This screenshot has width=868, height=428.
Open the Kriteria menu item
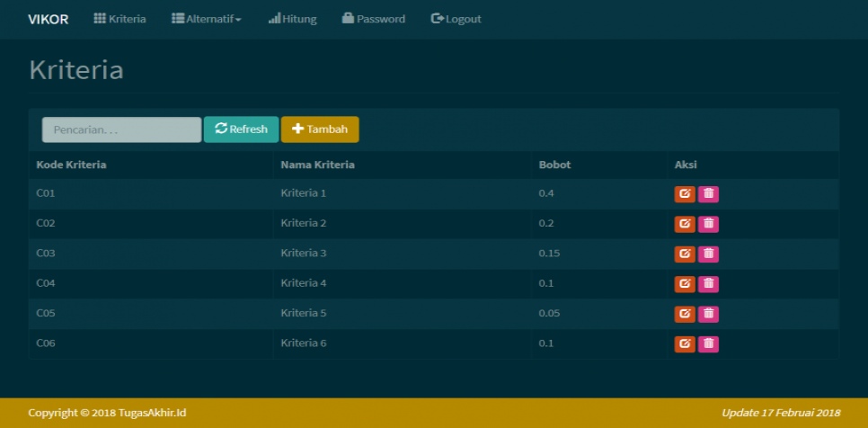click(120, 19)
